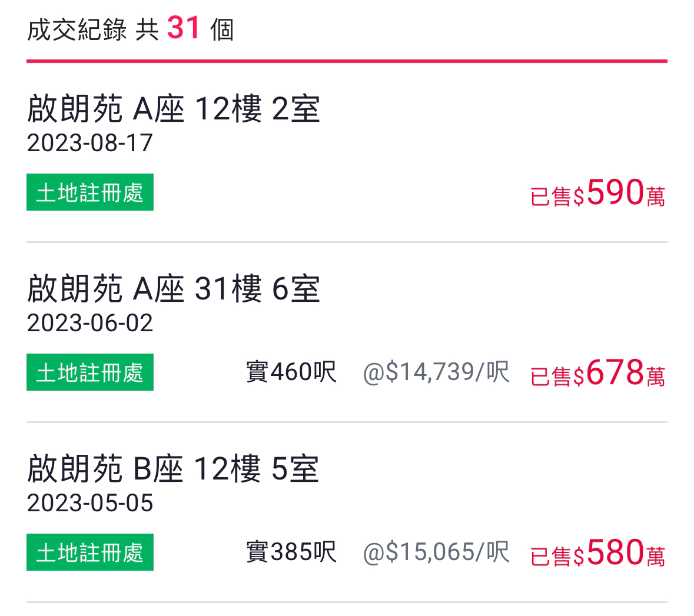Click the red 31 record count
The image size is (694, 616).
pyautogui.click(x=183, y=28)
